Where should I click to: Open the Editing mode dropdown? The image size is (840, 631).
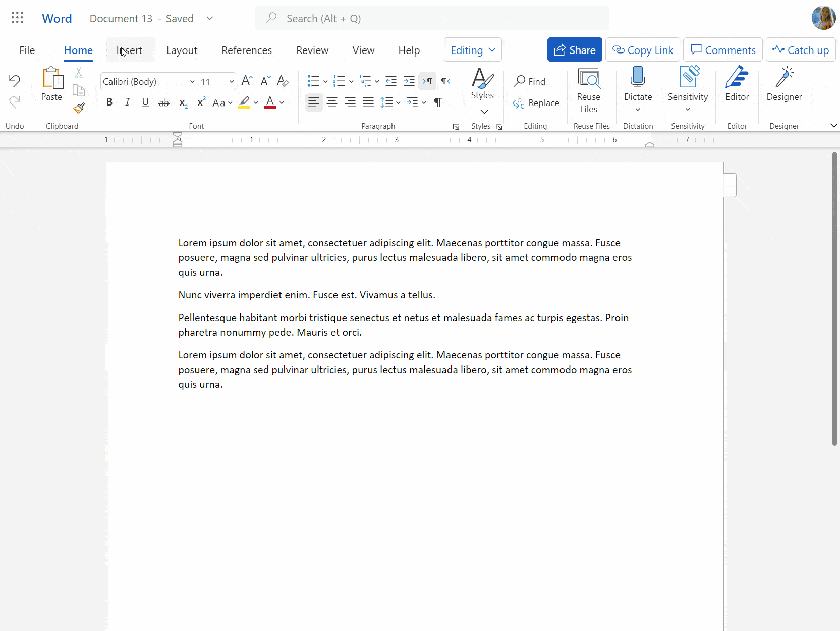point(473,50)
